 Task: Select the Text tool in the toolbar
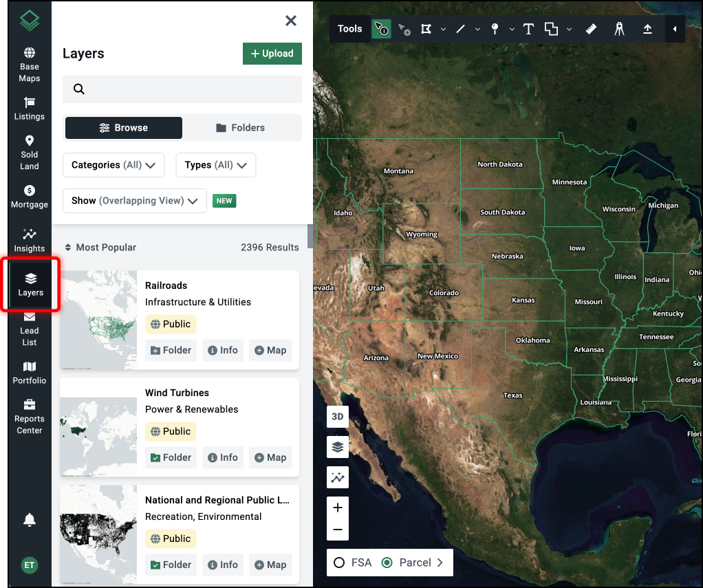[528, 29]
